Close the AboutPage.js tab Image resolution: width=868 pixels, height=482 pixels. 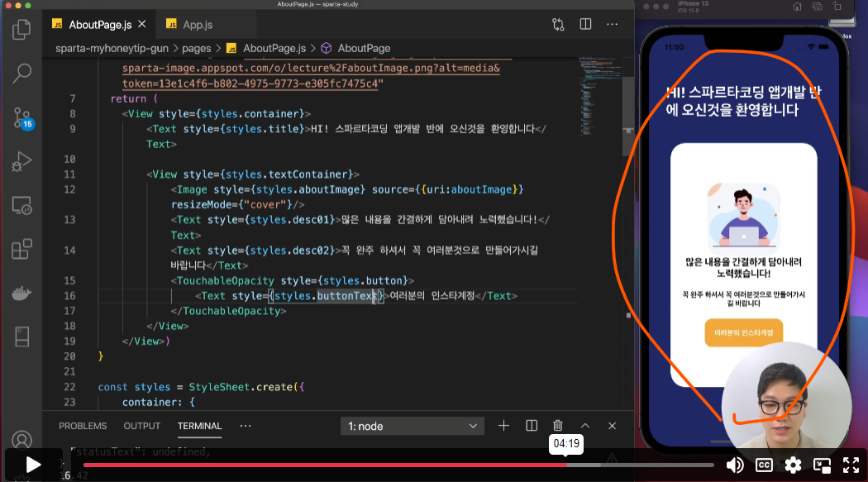click(x=142, y=24)
